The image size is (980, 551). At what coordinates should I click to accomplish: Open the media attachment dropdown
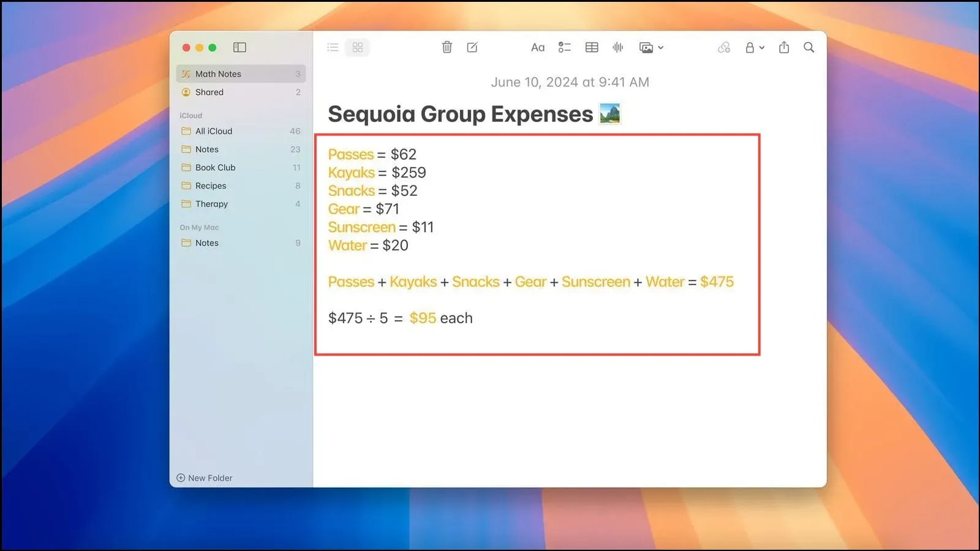click(651, 47)
